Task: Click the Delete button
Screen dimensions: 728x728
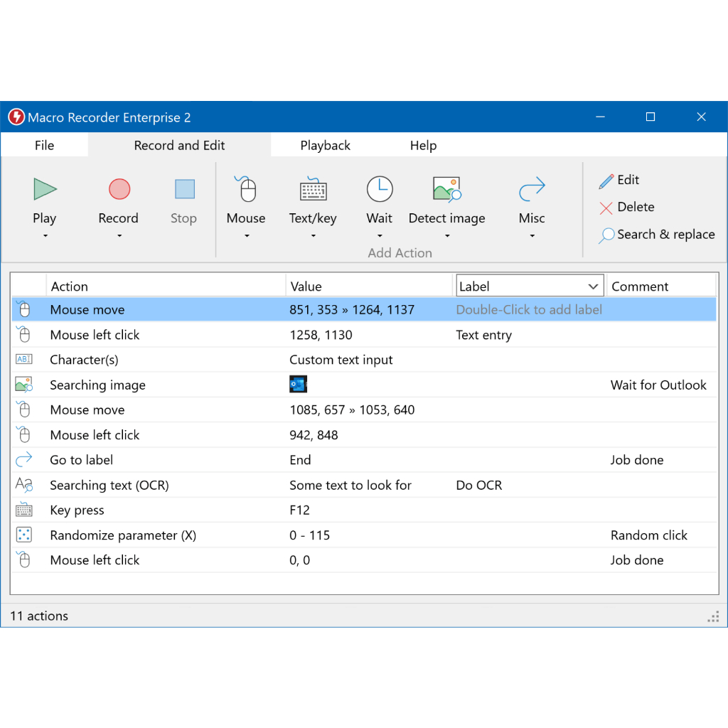Action: [626, 208]
